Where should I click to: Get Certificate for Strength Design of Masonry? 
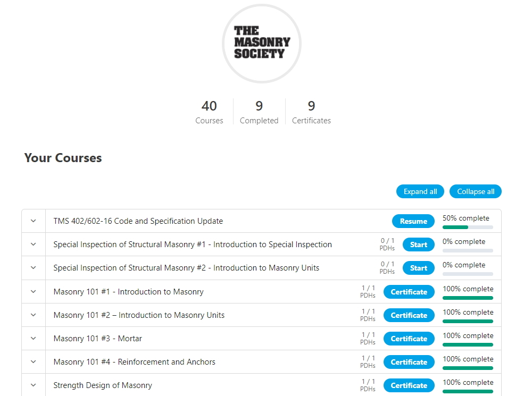tap(409, 385)
